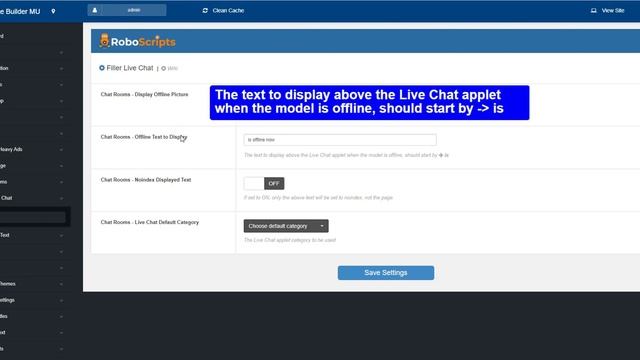Open the Heavy Ads sidebar menu
The image size is (640, 360).
pos(11,149)
